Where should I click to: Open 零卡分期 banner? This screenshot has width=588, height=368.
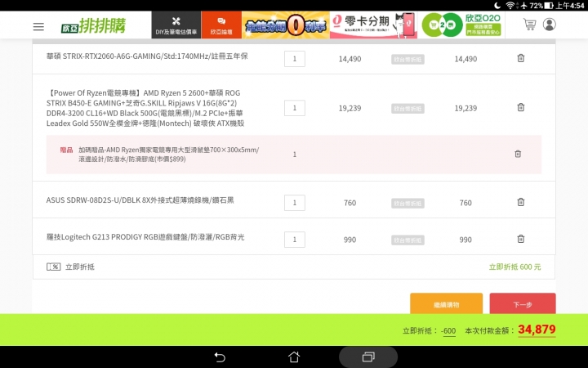[373, 25]
